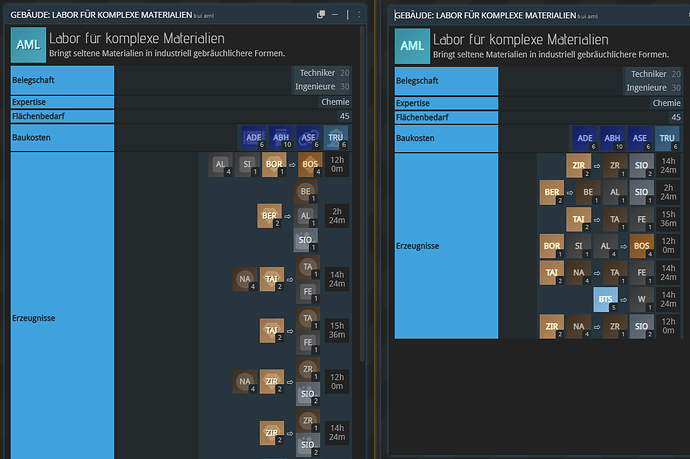Screen dimensions: 690x459
Task: Click the right window title bar text
Action: click(485, 16)
